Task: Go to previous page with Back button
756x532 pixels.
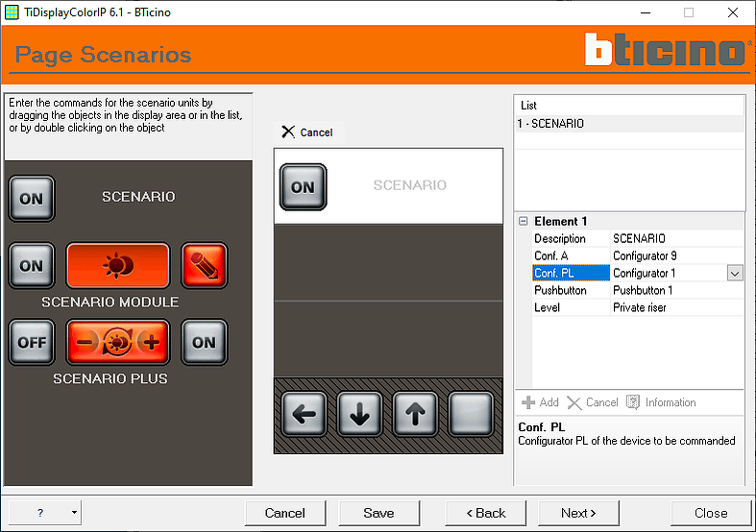Action: click(485, 513)
